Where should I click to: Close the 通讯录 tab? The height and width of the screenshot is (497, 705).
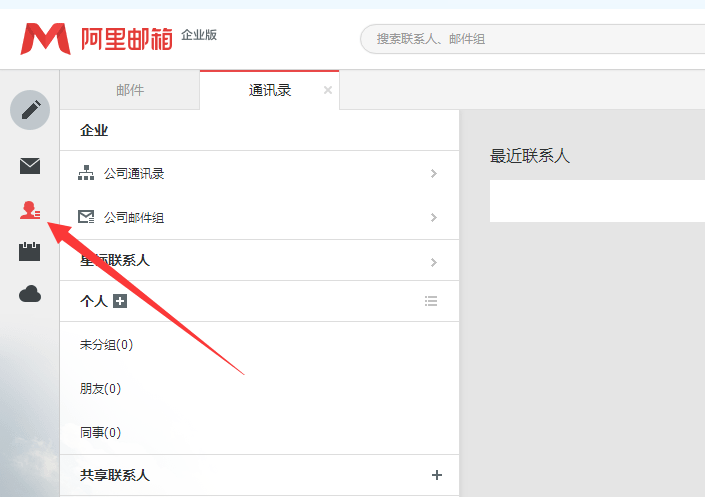click(328, 90)
